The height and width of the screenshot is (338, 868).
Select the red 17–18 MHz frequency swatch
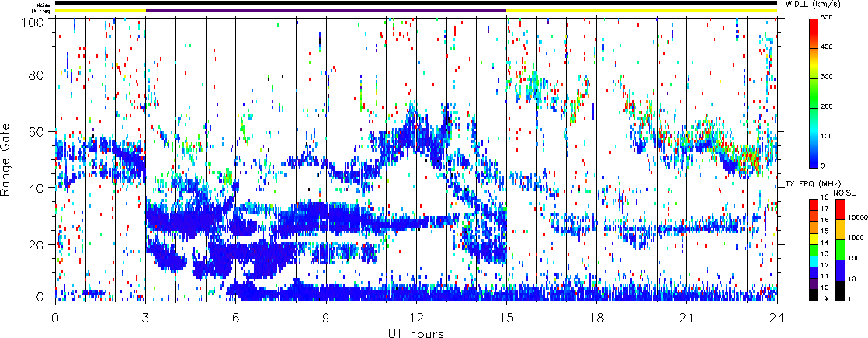coord(813,204)
